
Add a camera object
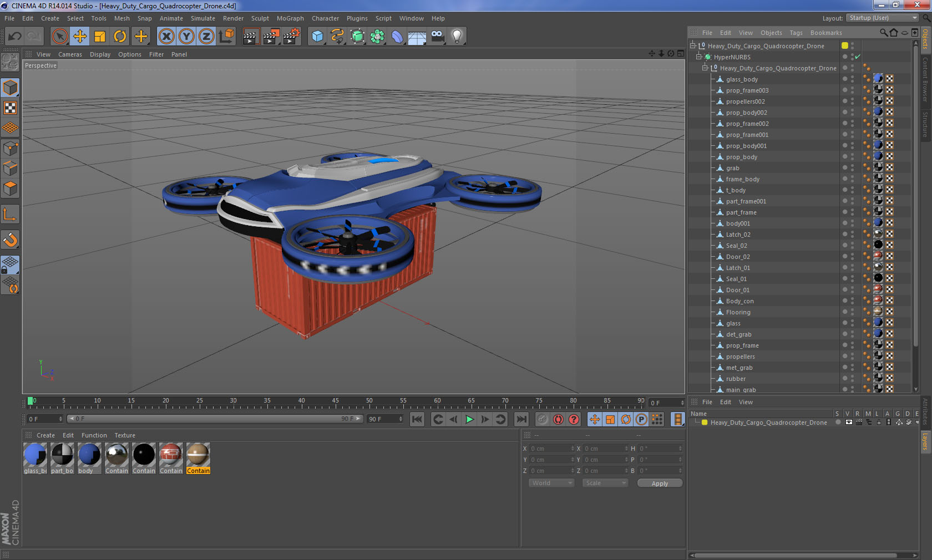[x=437, y=37]
